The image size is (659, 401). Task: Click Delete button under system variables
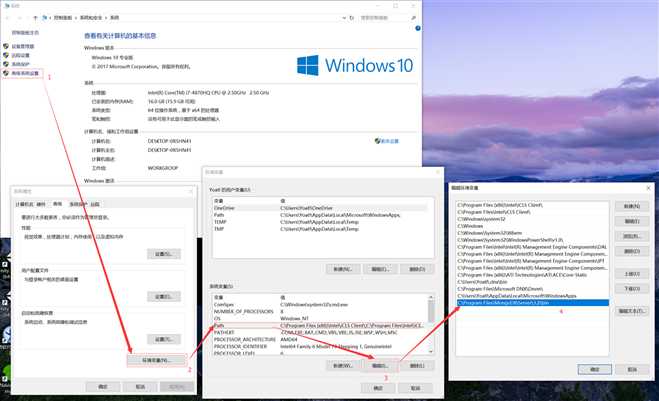[x=417, y=366]
